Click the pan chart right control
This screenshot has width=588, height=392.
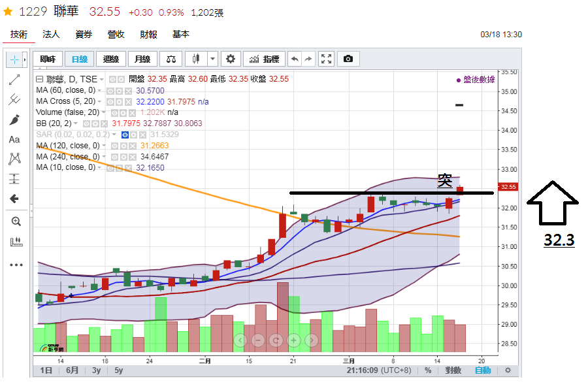click(x=312, y=340)
